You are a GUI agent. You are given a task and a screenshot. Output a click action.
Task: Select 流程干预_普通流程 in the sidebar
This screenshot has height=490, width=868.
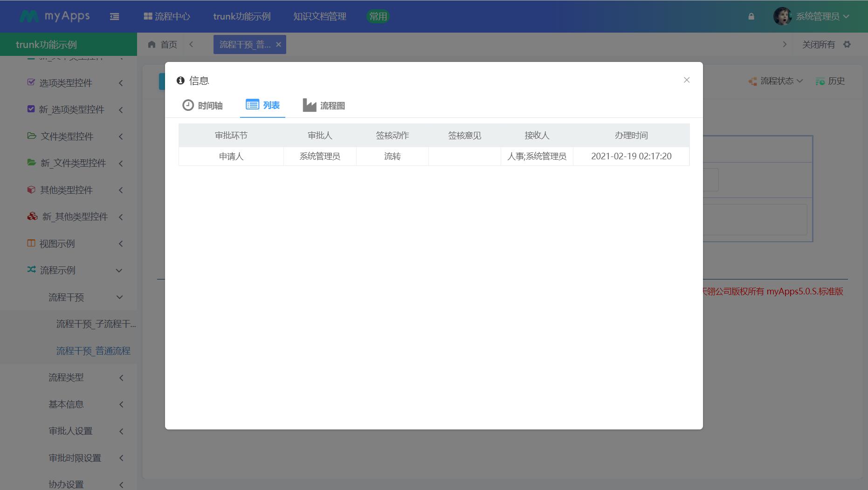93,351
